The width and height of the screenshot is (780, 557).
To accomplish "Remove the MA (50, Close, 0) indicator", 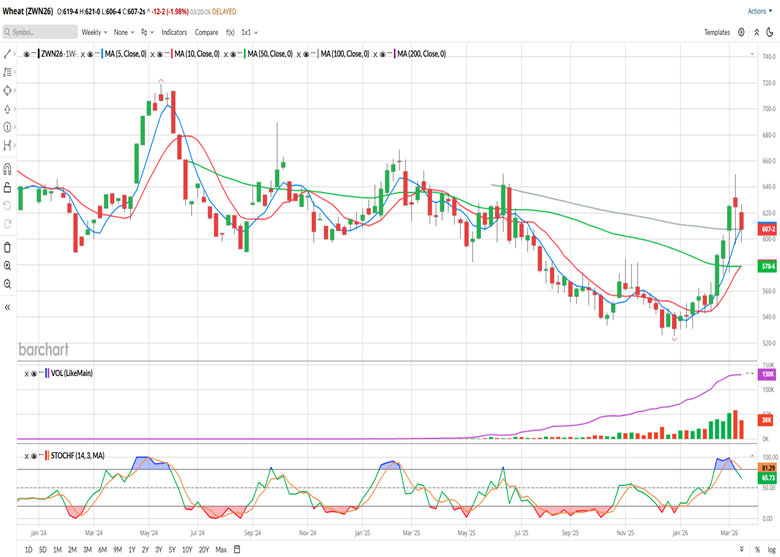I will (x=226, y=54).
